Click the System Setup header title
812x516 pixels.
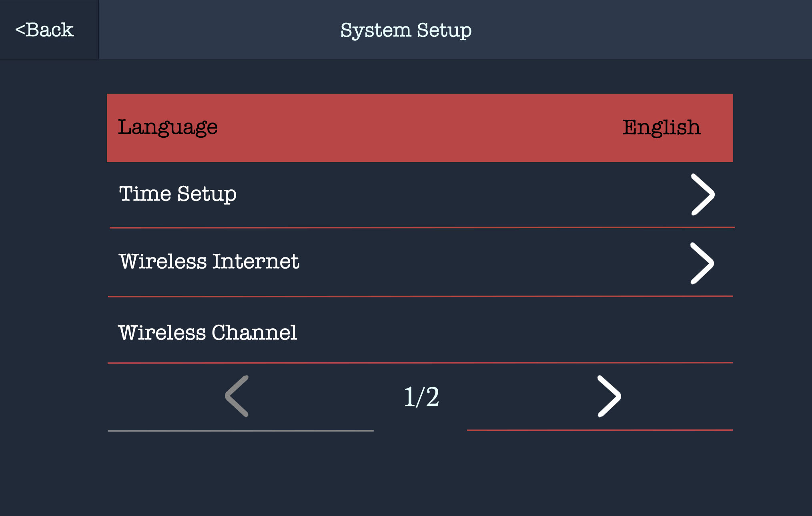406,30
